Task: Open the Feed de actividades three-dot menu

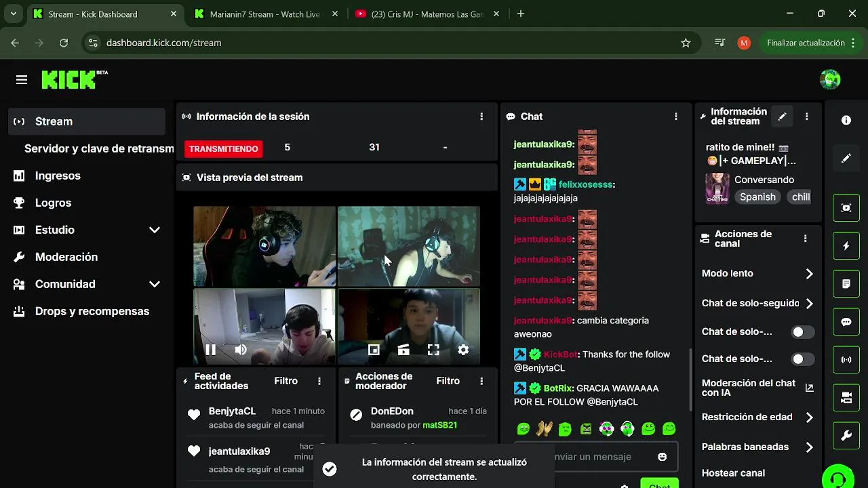Action: pos(319,382)
